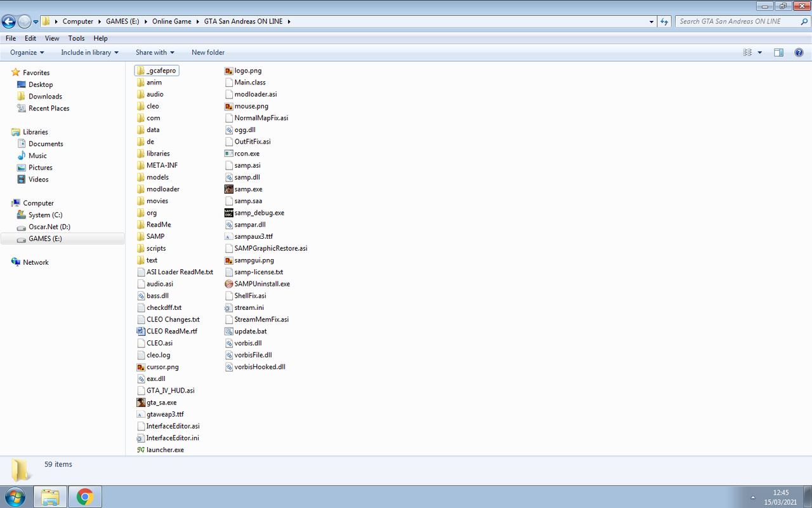812x508 pixels.
Task: Click the update.bat file icon
Action: point(229,331)
